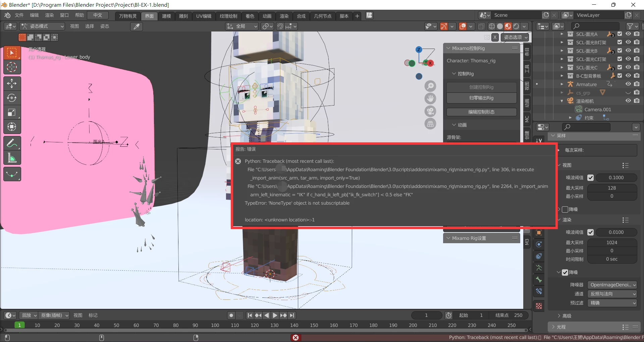
Task: Open the 预过滤 精确 dropdown
Action: 612,303
